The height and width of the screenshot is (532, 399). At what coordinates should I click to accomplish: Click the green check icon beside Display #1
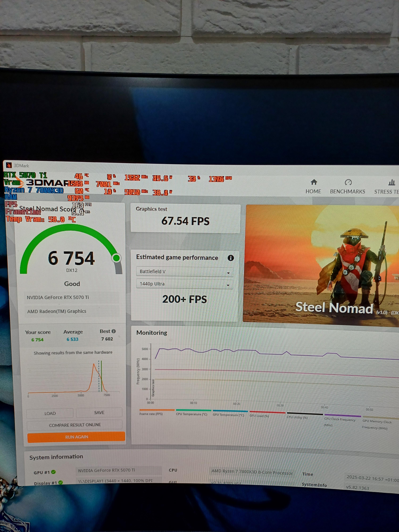point(60,482)
